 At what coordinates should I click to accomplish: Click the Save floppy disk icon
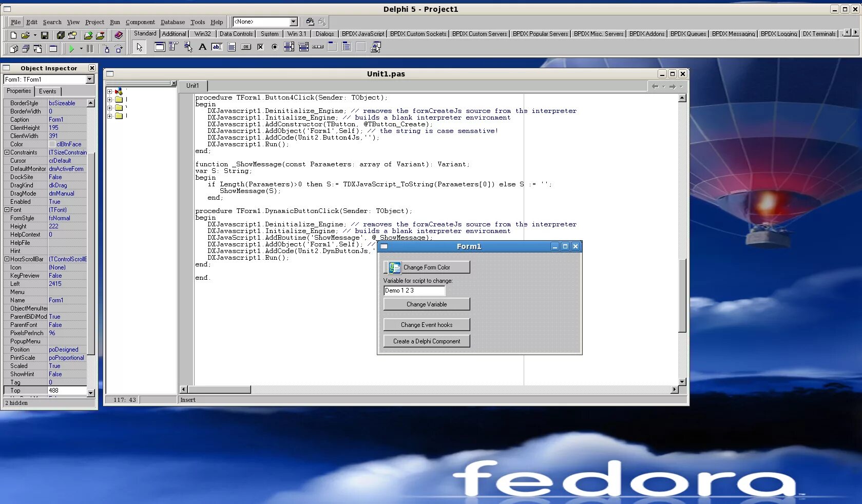(x=45, y=35)
